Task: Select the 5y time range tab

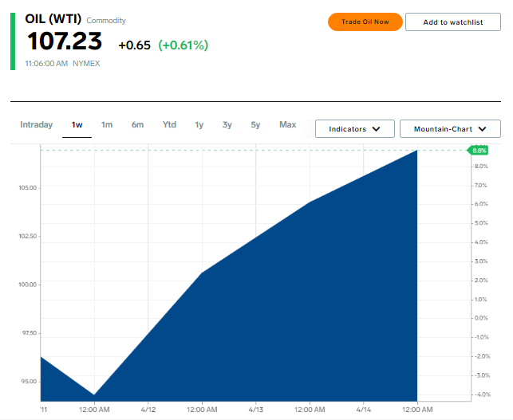Action: coord(255,124)
